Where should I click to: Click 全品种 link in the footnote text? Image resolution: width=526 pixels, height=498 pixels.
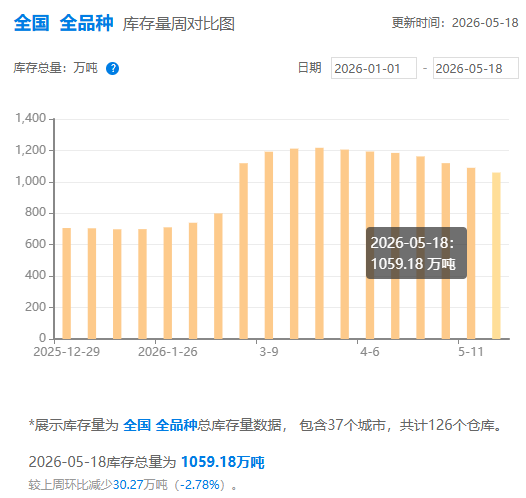pos(176,425)
